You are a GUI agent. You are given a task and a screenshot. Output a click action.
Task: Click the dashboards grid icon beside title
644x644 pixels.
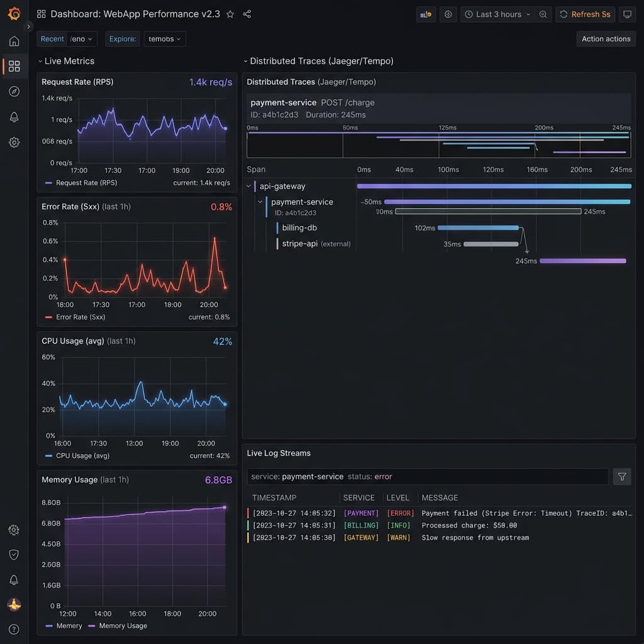[42, 14]
